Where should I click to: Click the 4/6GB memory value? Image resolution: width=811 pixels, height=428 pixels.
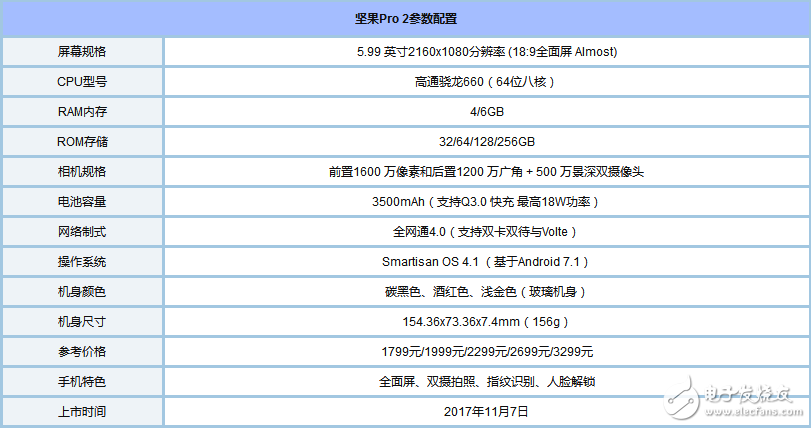coord(485,111)
